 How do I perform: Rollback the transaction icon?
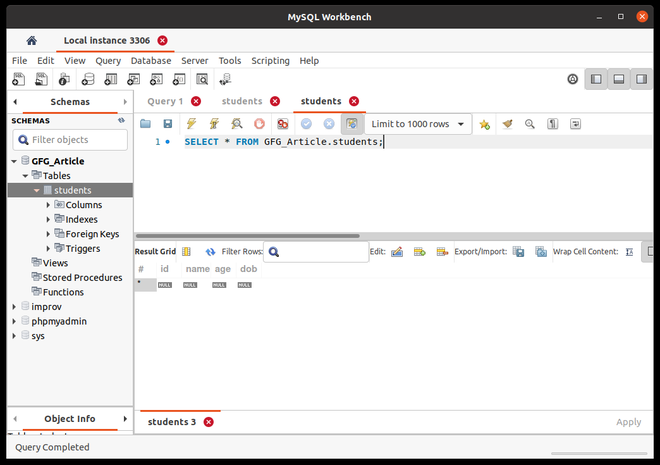click(x=329, y=124)
